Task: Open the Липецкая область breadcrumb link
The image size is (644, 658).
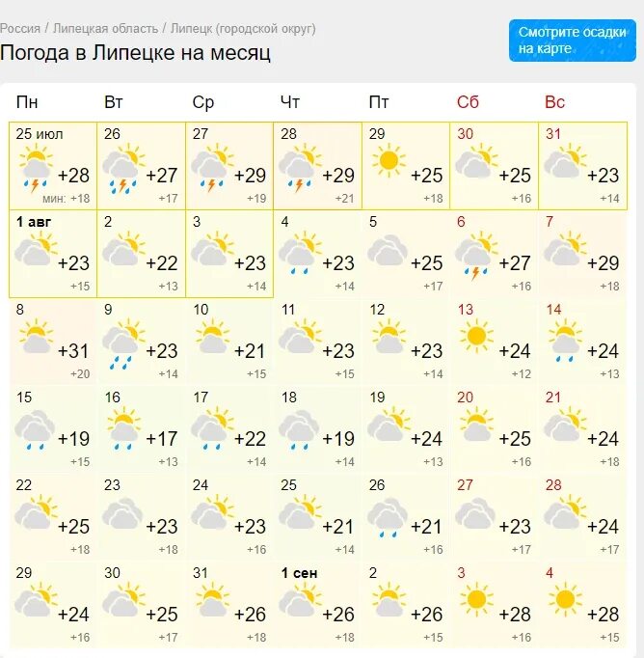Action: click(106, 29)
